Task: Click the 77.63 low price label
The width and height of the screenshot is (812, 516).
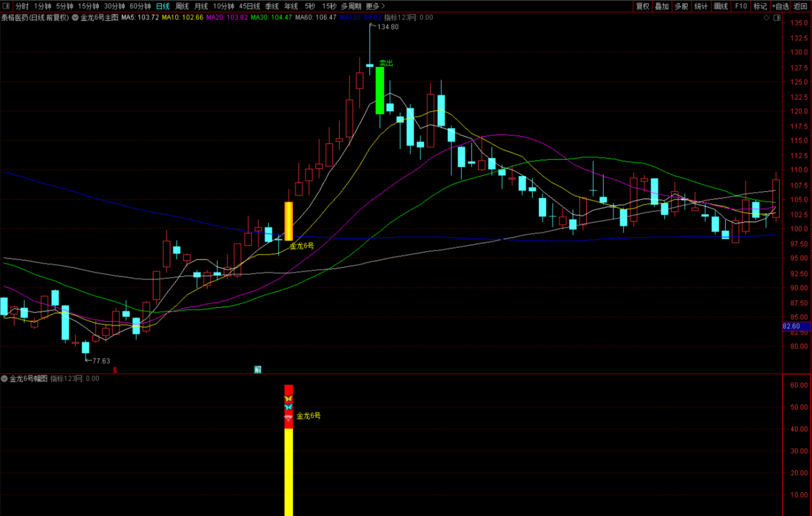Action: click(101, 361)
